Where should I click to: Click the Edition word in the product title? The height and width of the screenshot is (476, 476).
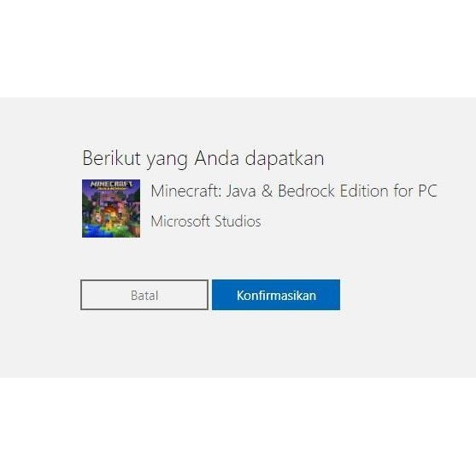coord(364,191)
